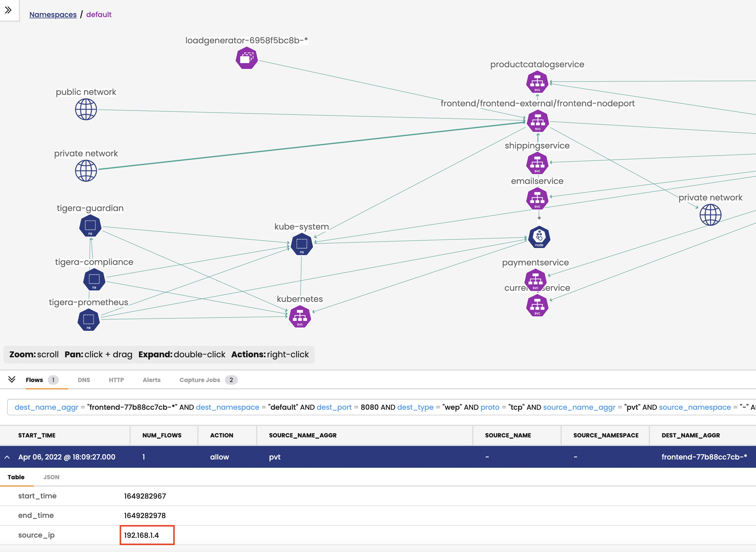756x552 pixels.
Task: Sort by DEST_NAME_AGGR column header
Action: [x=691, y=435]
